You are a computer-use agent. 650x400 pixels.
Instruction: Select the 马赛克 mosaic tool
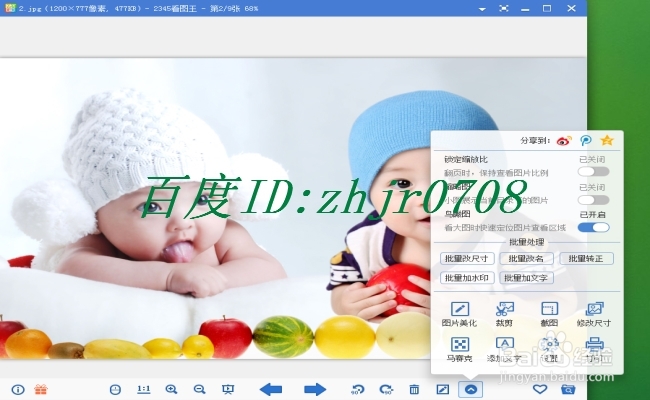[459, 350]
